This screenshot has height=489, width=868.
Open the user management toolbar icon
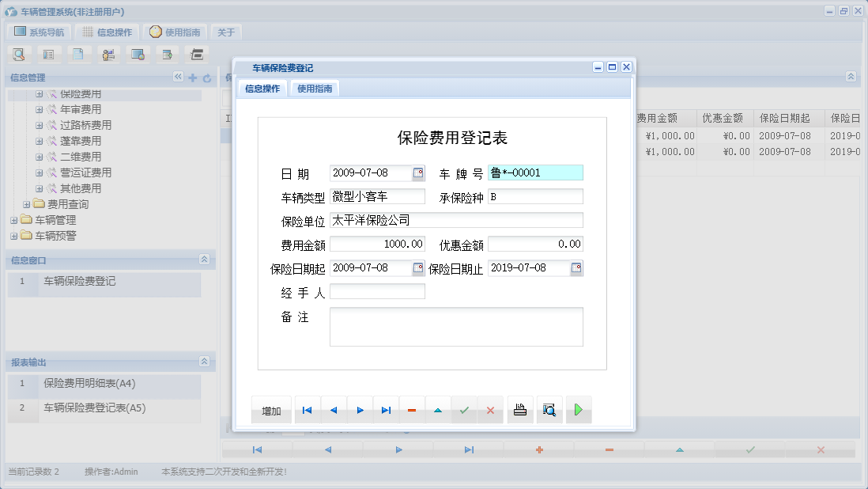pyautogui.click(x=108, y=54)
